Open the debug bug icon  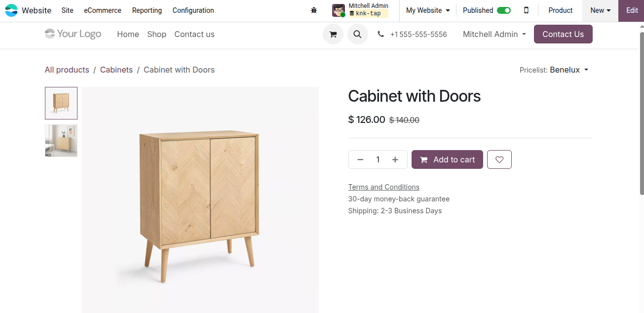click(314, 10)
